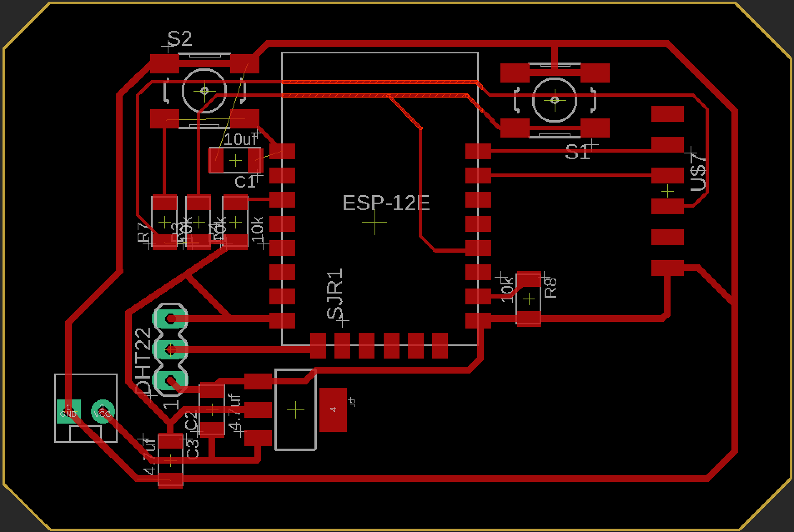794x532 pixels.
Task: Click the "C3" capacitor label
Action: coord(192,449)
